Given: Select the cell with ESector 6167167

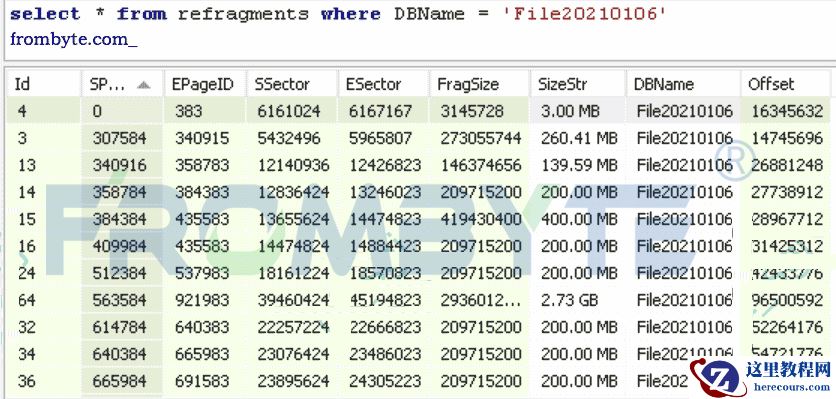Looking at the screenshot, I should tap(380, 111).
